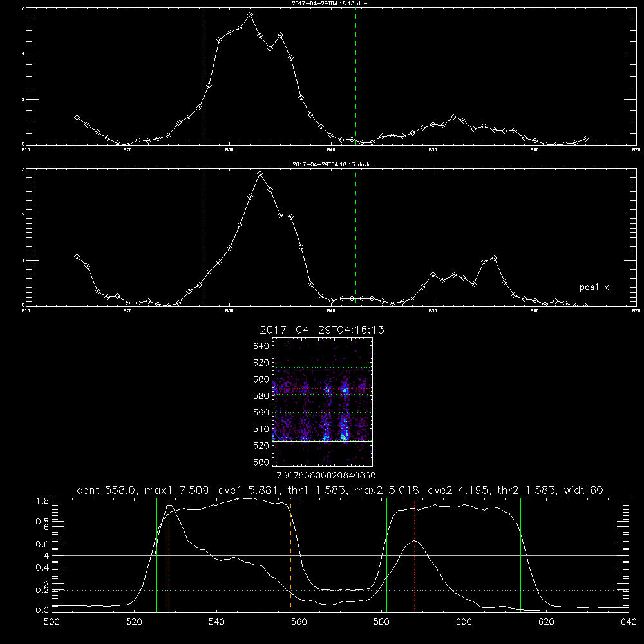The height and width of the screenshot is (644, 644).
Task: Click bottom plot x-axis label 580
Action: (381, 622)
